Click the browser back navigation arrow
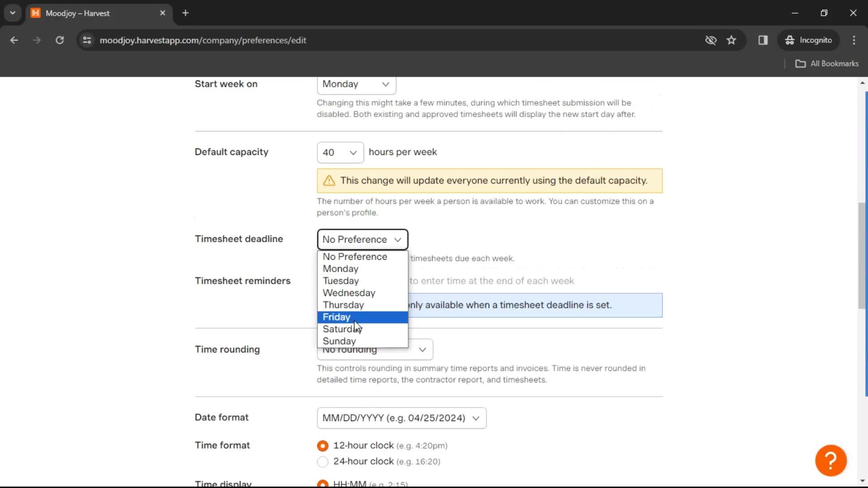Image resolution: width=868 pixels, height=488 pixels. click(14, 40)
